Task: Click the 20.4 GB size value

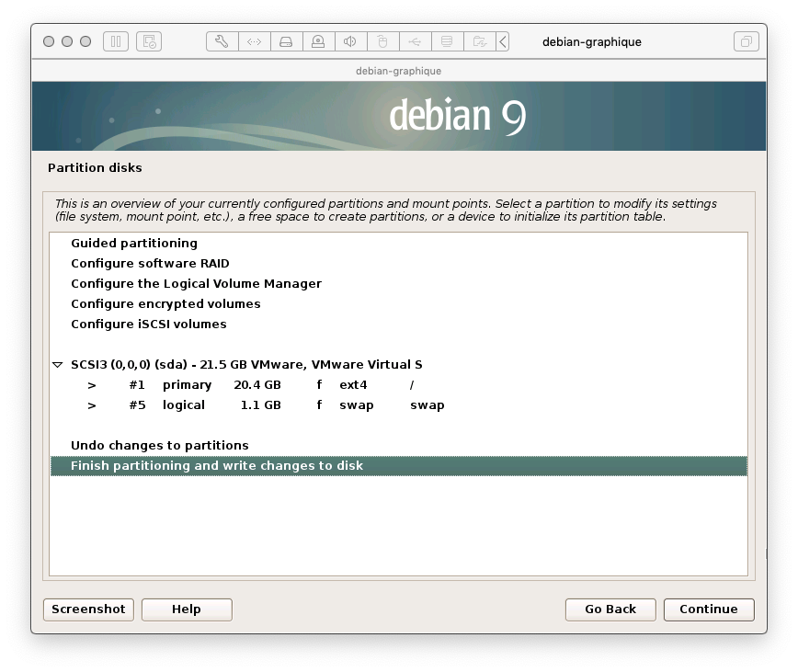Action: (257, 385)
